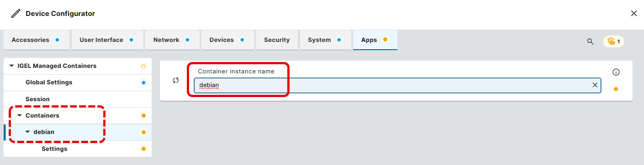The image size is (644, 165).
Task: Open the Accessories tab
Action: coord(36,40)
